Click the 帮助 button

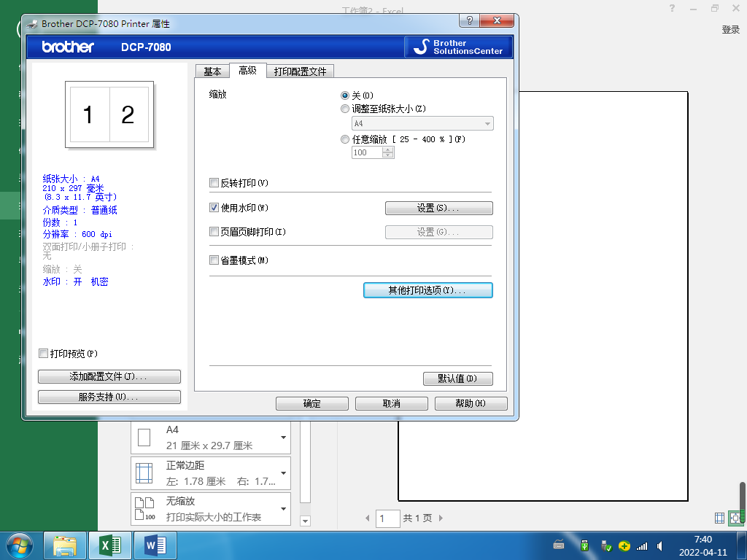pos(471,404)
